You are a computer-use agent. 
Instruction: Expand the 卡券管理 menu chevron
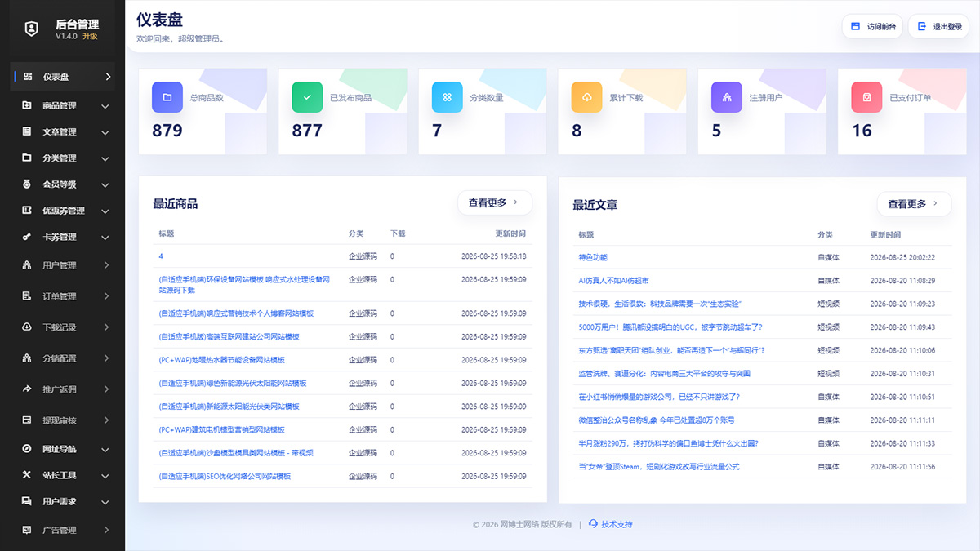[105, 238]
